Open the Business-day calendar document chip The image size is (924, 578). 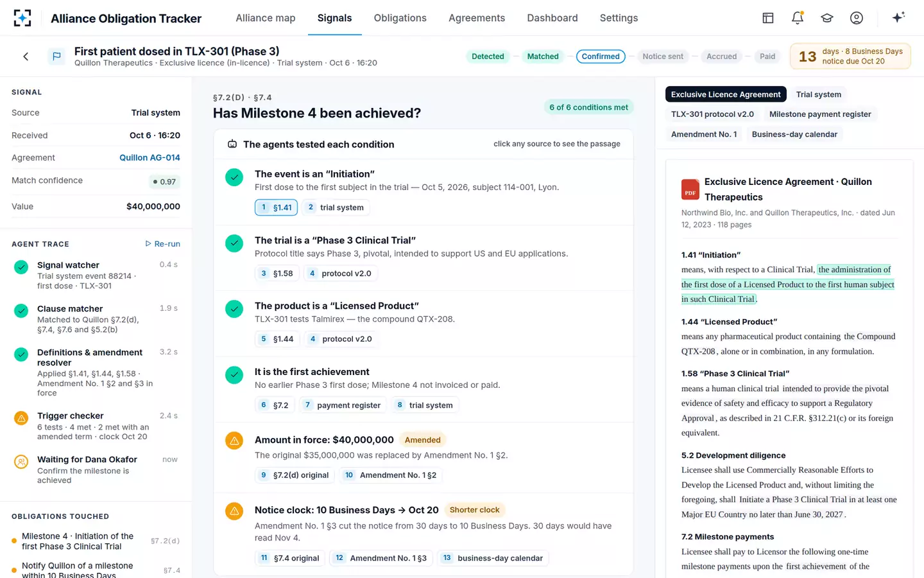coord(794,134)
